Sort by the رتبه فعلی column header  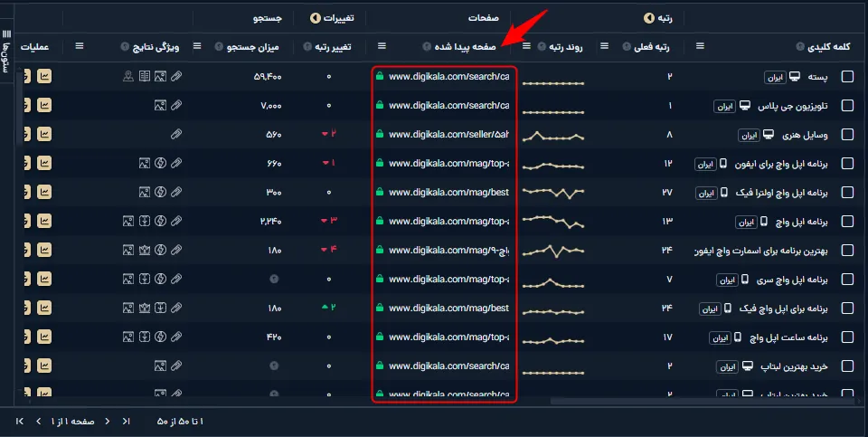click(x=652, y=47)
